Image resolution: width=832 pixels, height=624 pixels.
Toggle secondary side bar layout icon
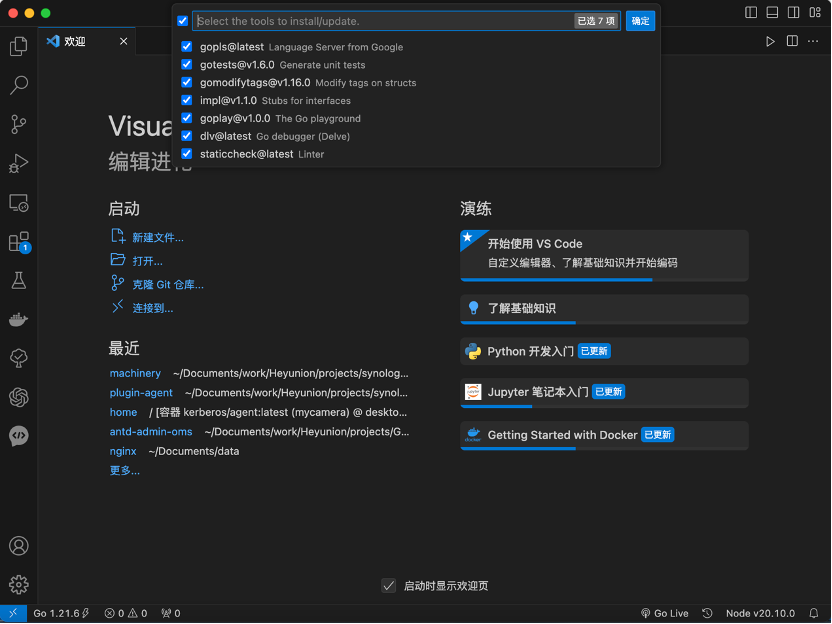[x=793, y=12]
